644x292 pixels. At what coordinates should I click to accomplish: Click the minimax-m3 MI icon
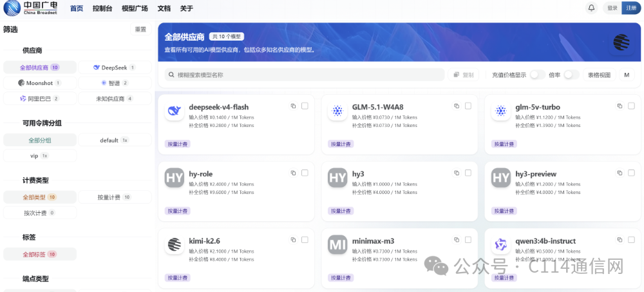[x=337, y=245]
